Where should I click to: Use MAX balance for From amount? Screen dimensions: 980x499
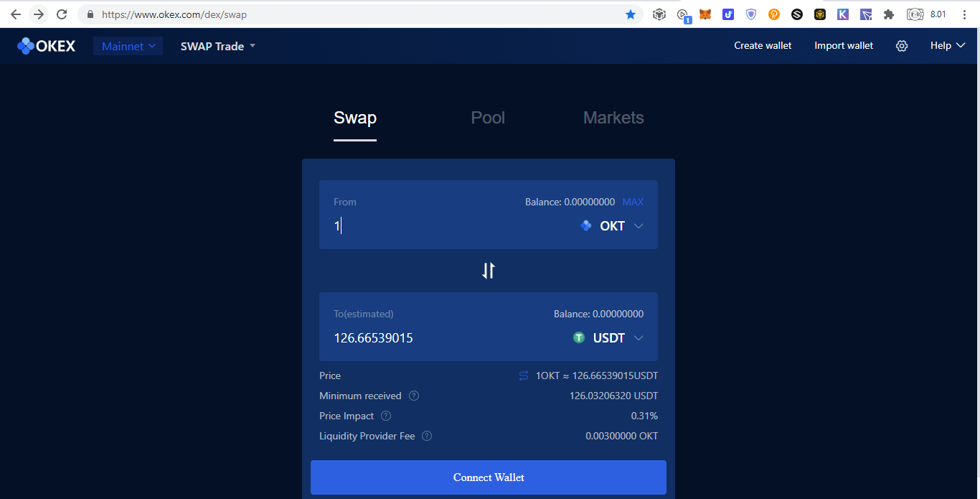633,202
